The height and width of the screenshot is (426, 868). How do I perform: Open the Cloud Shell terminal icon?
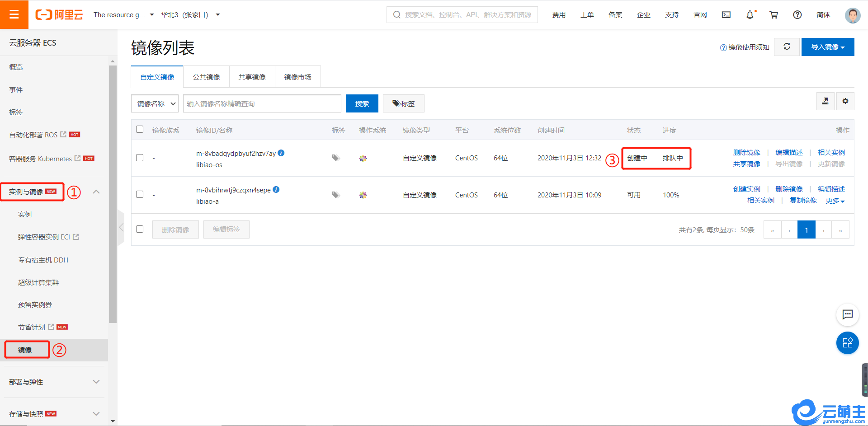(x=726, y=15)
